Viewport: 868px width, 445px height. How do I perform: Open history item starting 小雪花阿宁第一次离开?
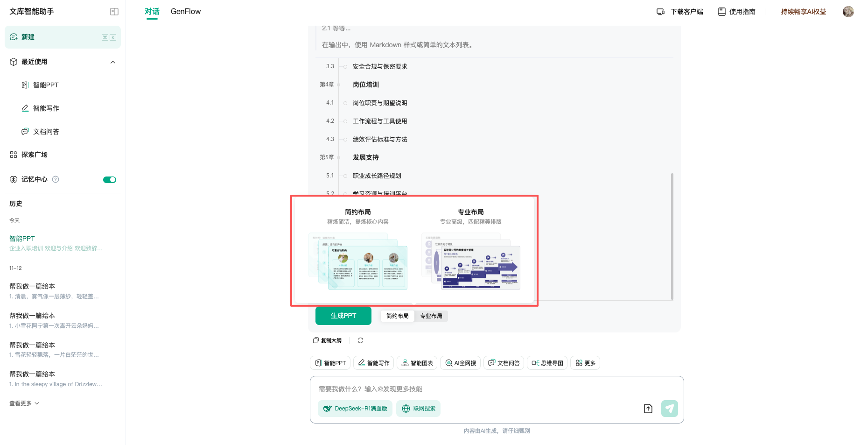click(x=54, y=321)
